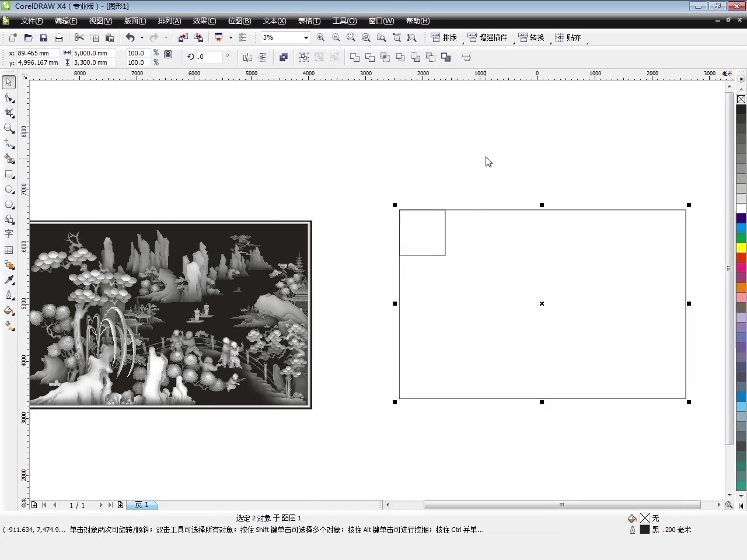Image resolution: width=747 pixels, height=560 pixels.
Task: Toggle the lock ratio button
Action: (168, 54)
